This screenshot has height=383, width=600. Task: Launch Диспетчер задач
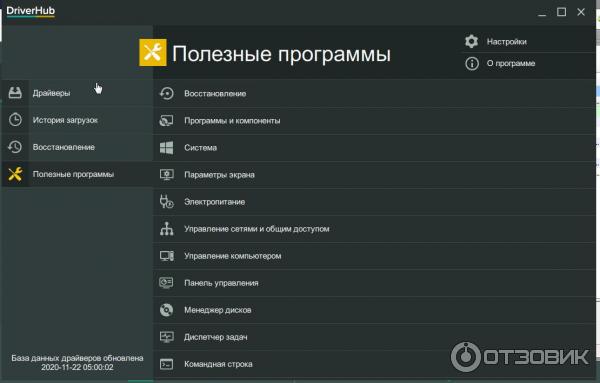point(375,337)
